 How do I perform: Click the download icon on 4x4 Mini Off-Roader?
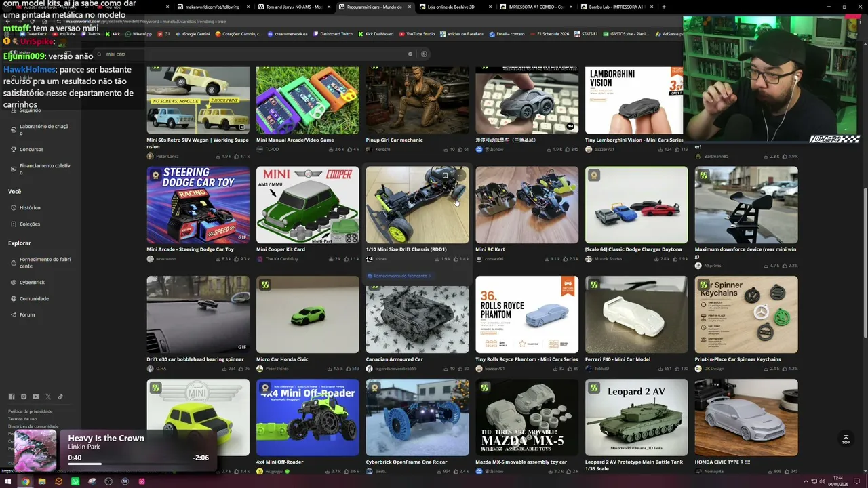click(x=328, y=472)
